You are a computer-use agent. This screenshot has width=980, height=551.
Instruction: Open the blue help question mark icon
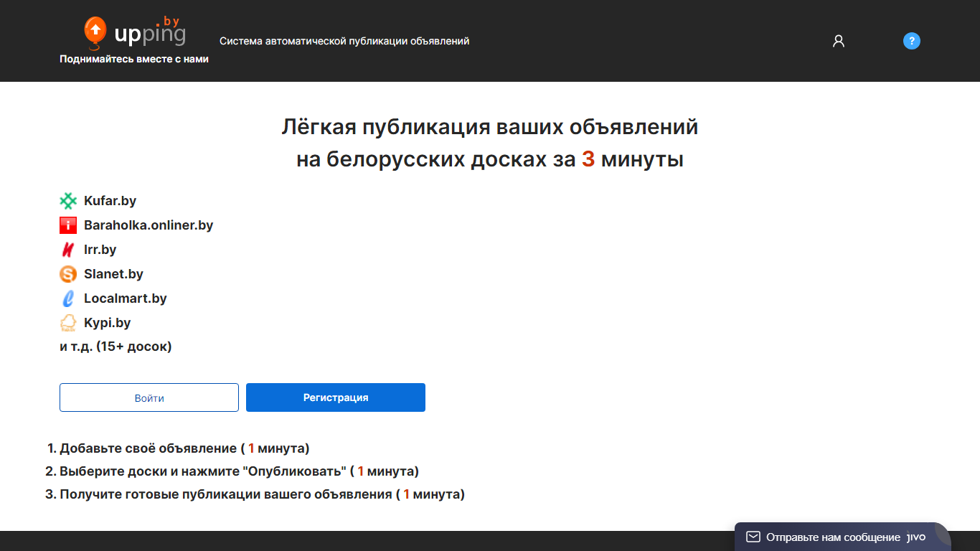coord(911,41)
